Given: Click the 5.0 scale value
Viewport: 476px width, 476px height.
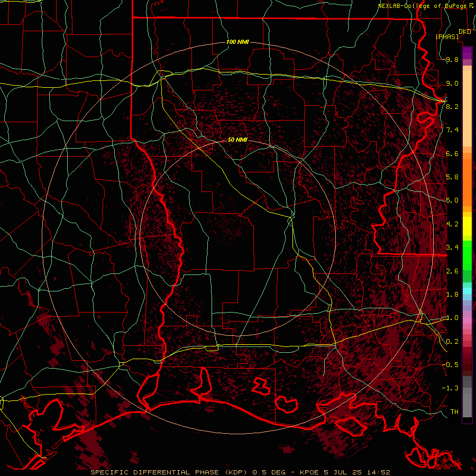Looking at the screenshot, I should click(x=452, y=200).
